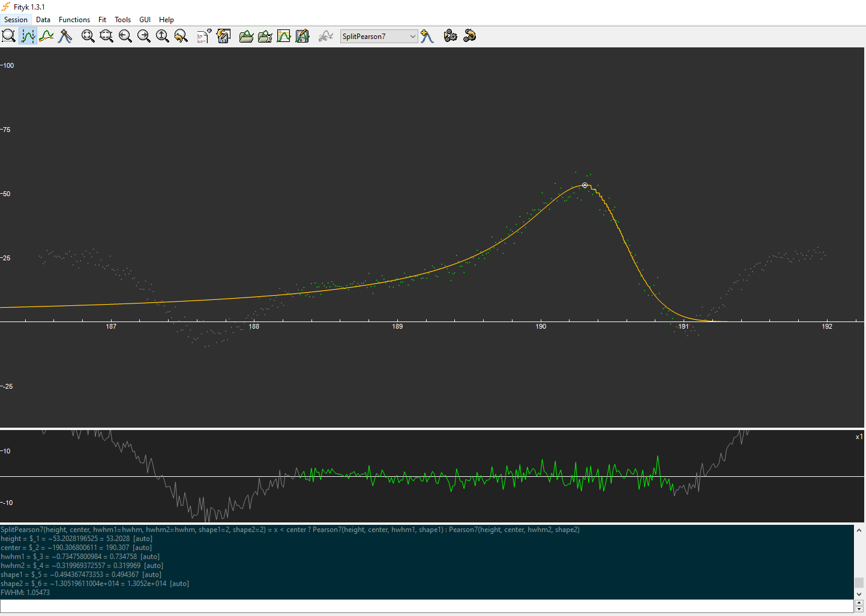This screenshot has width=866, height=616.
Task: Select the add-peak mode tool
Action: tap(65, 37)
